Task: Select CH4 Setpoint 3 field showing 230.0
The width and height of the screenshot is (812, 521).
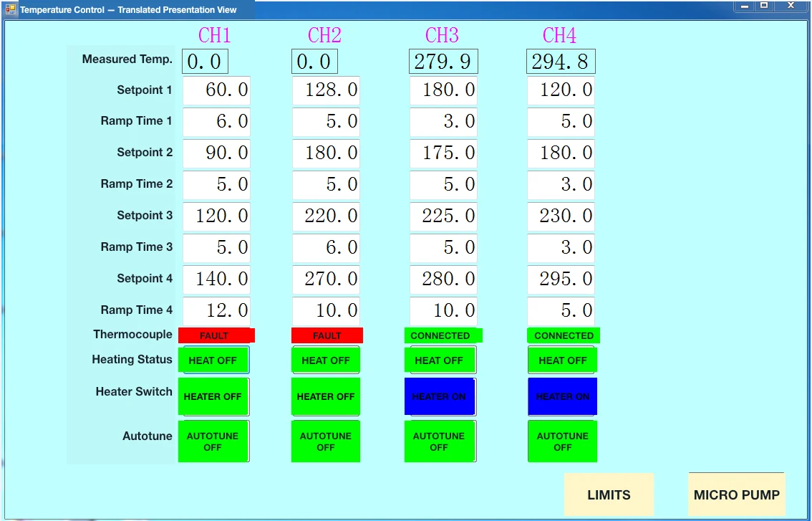Action: pyautogui.click(x=561, y=216)
